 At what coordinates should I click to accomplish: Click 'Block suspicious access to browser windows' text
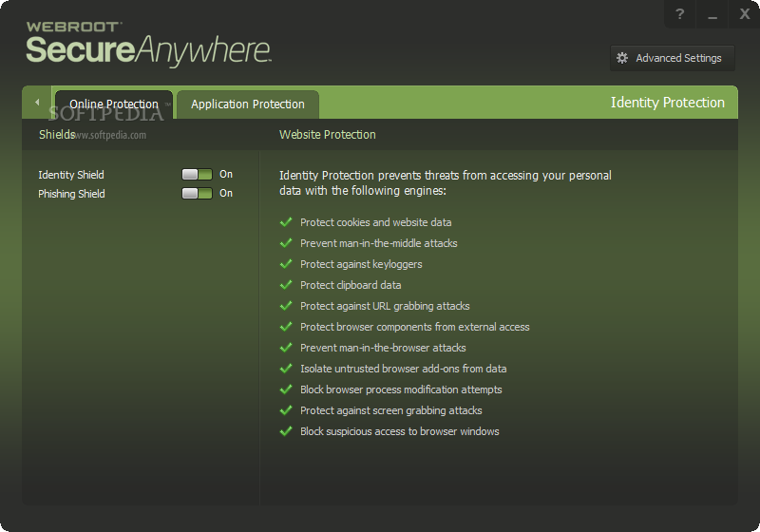[399, 431]
